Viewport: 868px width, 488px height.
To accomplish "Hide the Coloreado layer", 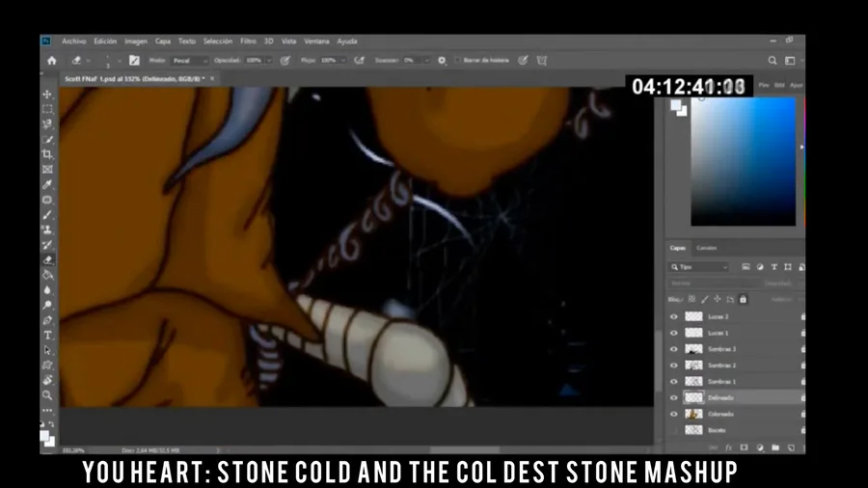I will click(x=674, y=414).
